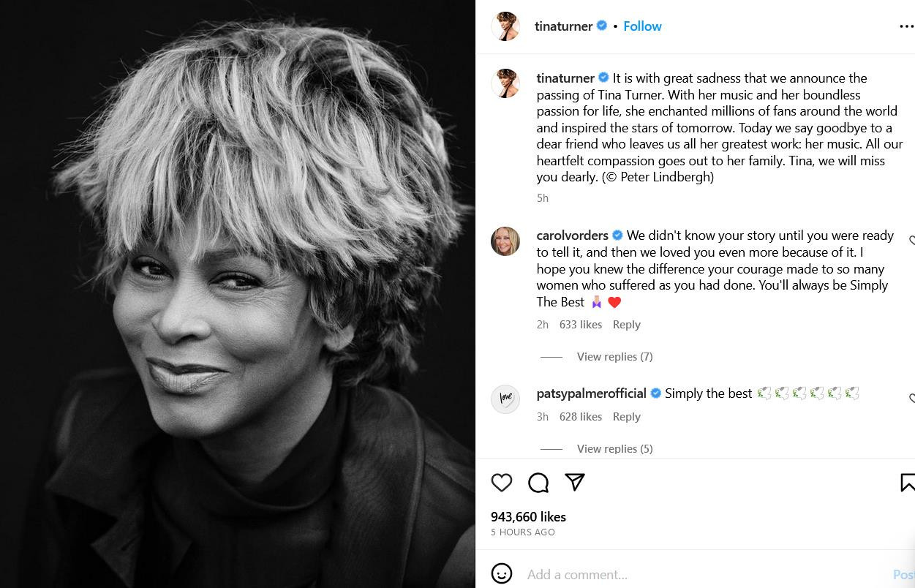Open more options three-dot menu
915x588 pixels.
tap(906, 26)
